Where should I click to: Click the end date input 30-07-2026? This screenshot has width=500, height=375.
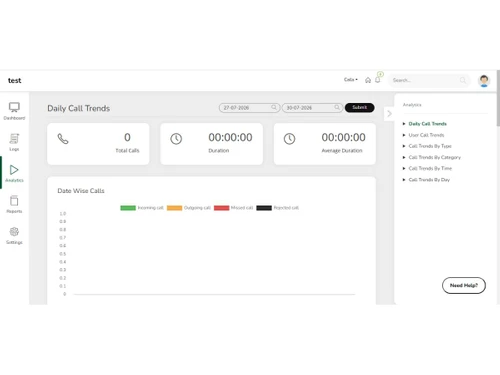(312, 107)
